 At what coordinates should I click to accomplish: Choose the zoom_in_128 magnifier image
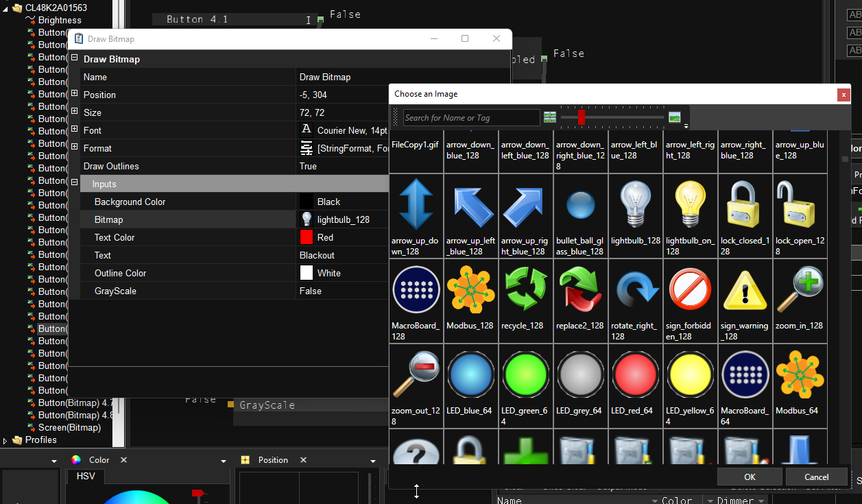pyautogui.click(x=800, y=290)
